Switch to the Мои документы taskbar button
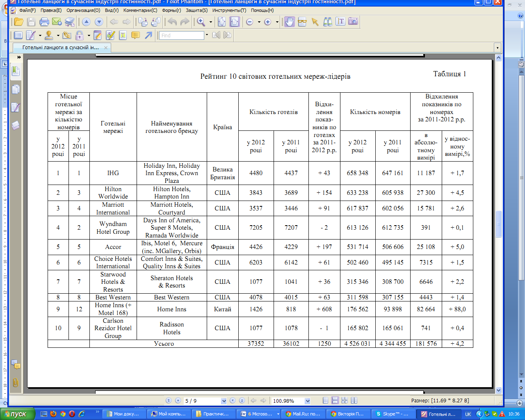This screenshot has height=420, width=525. (x=124, y=414)
